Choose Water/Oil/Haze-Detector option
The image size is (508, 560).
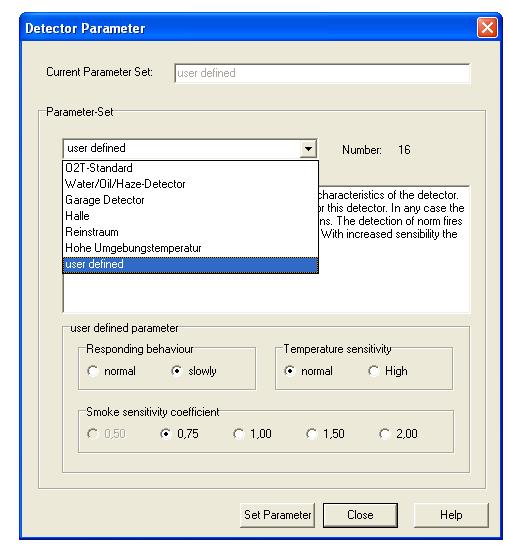[x=190, y=184]
